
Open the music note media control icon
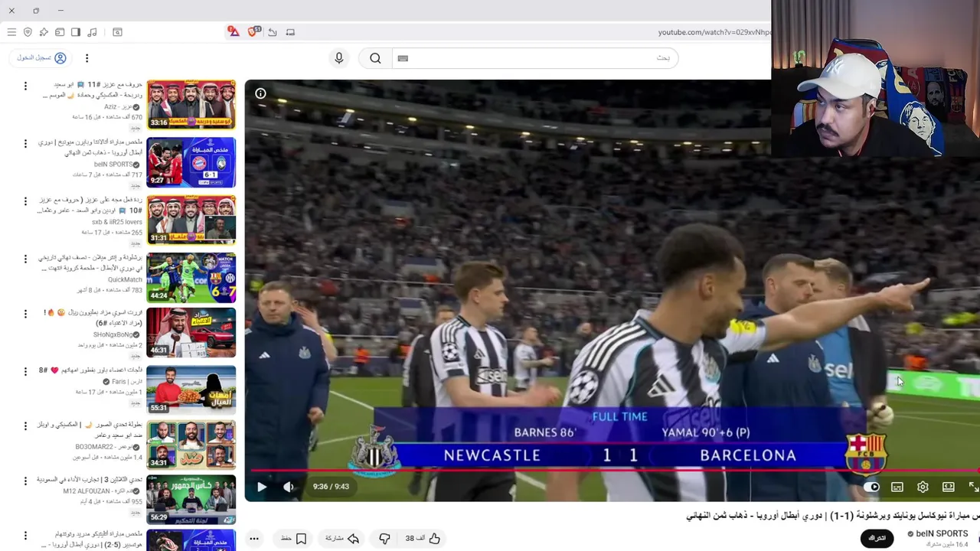pyautogui.click(x=93, y=32)
